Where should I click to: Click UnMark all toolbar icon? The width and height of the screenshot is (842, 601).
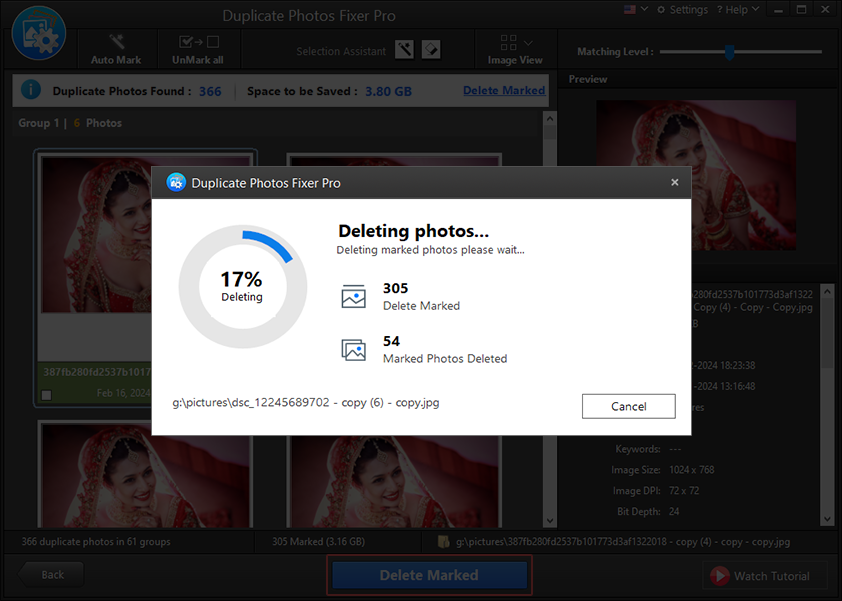(x=198, y=41)
